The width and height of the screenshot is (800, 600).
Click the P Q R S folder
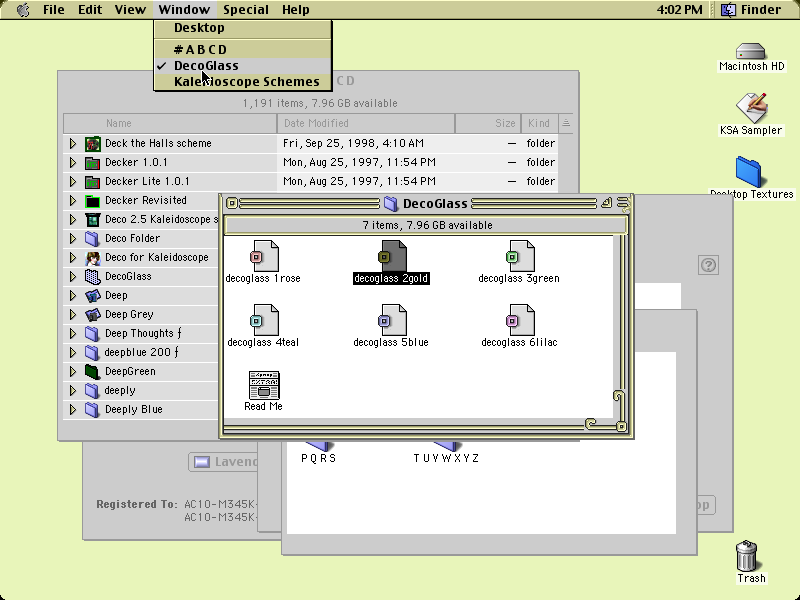pyautogui.click(x=319, y=452)
